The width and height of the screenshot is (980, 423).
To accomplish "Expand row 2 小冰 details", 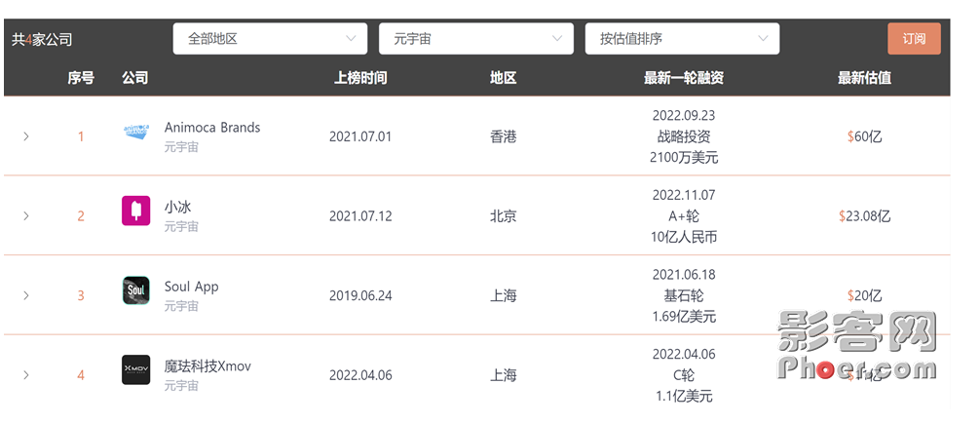I will click(x=25, y=215).
